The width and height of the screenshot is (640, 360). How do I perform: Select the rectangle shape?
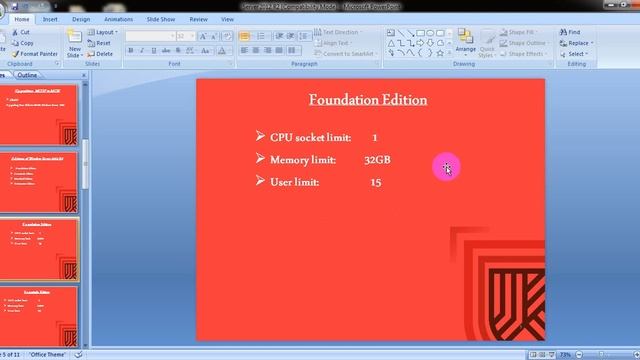(420, 33)
